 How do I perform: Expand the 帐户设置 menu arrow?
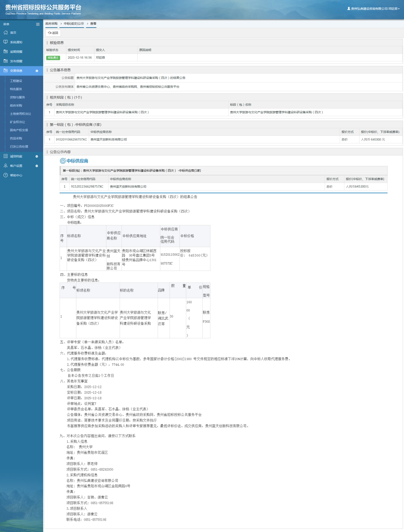tap(37, 166)
